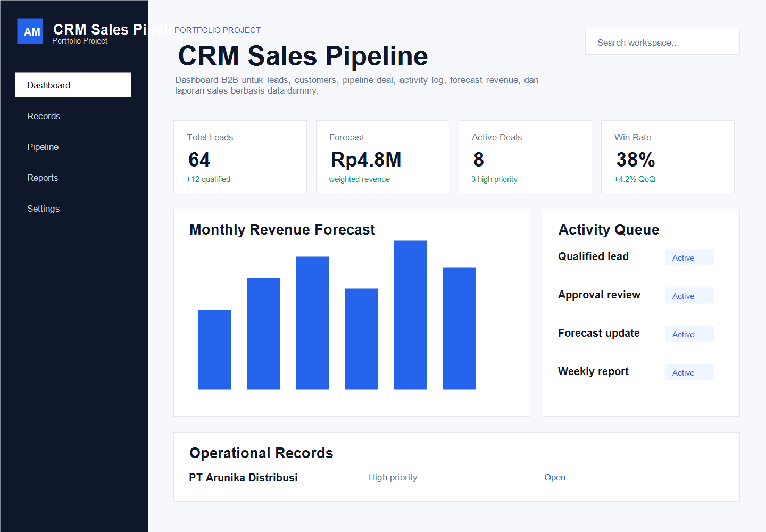This screenshot has width=766, height=532.
Task: Click the +12 qualified text
Action: (208, 179)
